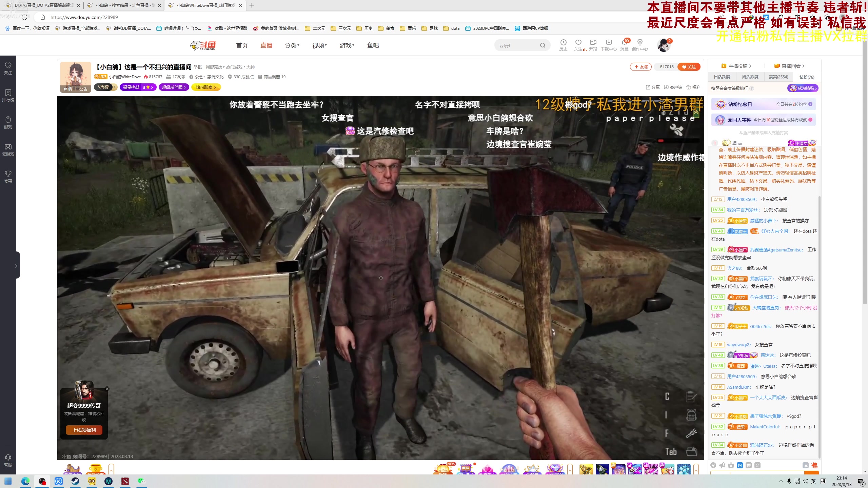Click the 客户端 client download icon

[x=673, y=87]
